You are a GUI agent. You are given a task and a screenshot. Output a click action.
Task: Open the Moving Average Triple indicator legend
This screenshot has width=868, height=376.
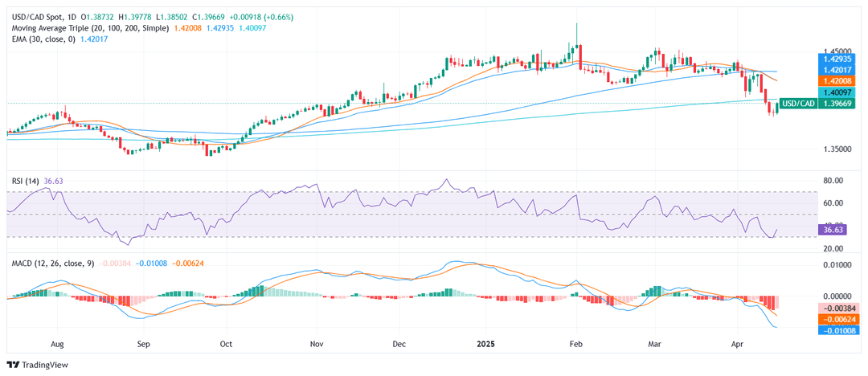[88, 28]
